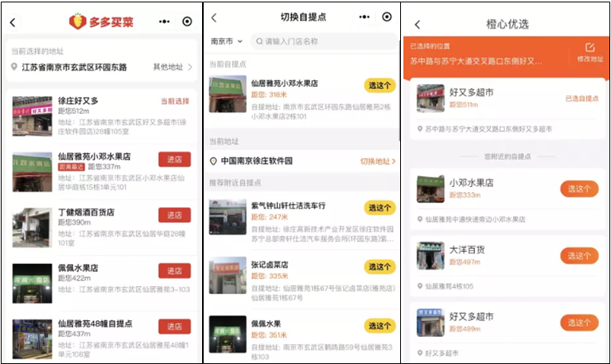Select address text 江苏省南京市玄武区环园东路
Screen dimensions: 611x364
(x=75, y=67)
